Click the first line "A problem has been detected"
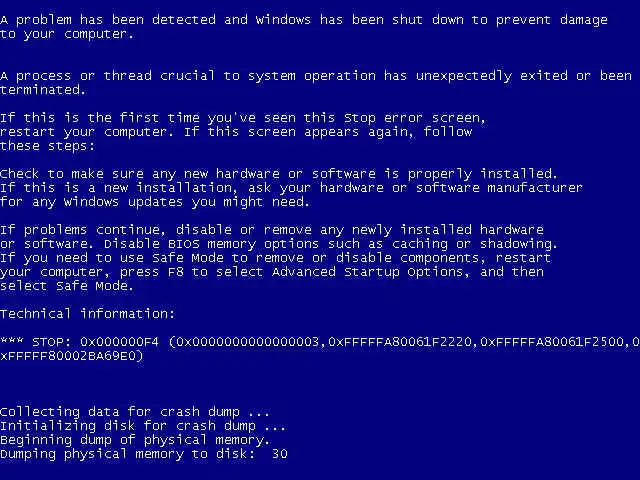 (108, 20)
